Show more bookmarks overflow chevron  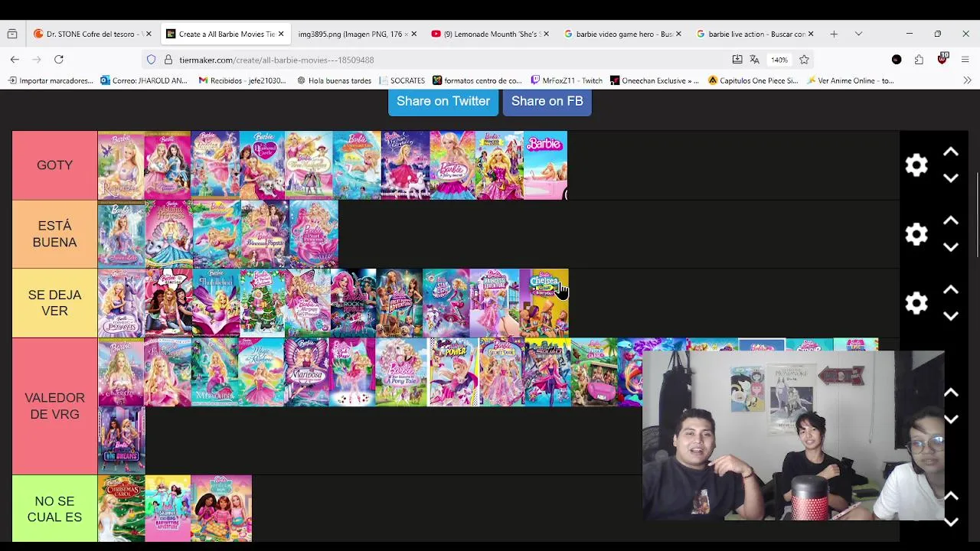[x=967, y=80]
